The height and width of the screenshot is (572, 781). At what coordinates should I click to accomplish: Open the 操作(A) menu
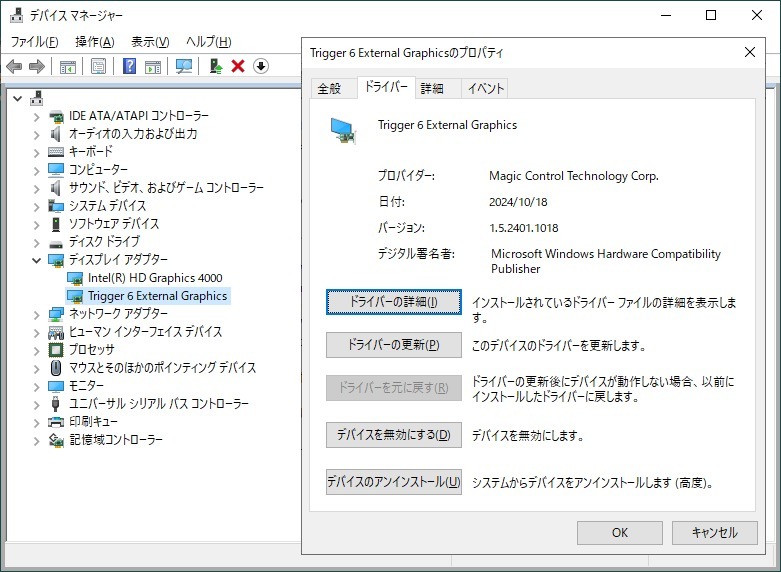point(95,41)
